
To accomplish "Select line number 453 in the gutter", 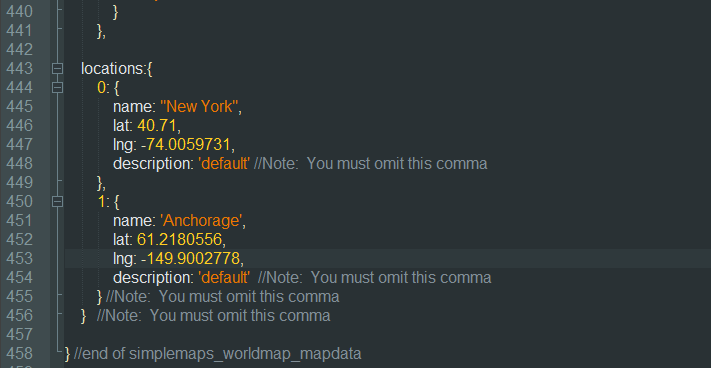I will pyautogui.click(x=19, y=258).
